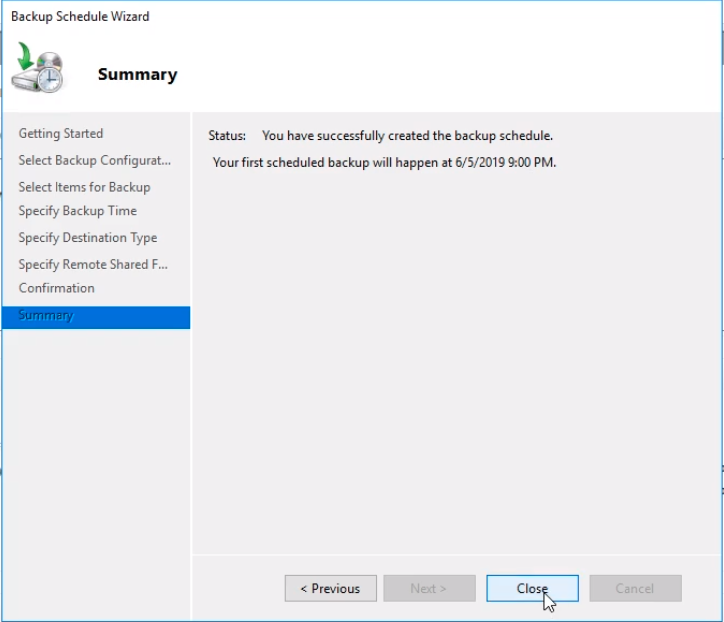Open the Specify Destination Type step
The width and height of the screenshot is (724, 622).
pos(88,237)
